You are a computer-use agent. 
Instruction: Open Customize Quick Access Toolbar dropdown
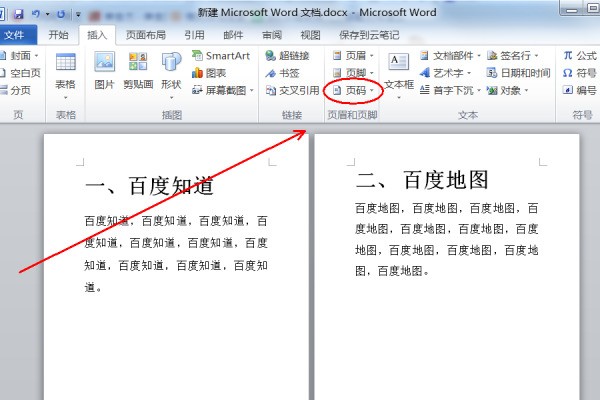[x=78, y=15]
